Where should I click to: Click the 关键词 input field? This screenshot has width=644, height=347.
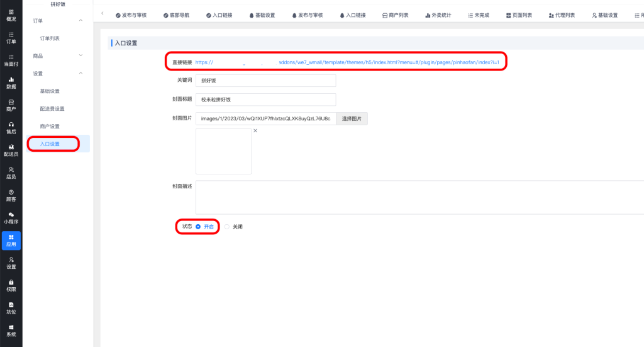tap(265, 81)
